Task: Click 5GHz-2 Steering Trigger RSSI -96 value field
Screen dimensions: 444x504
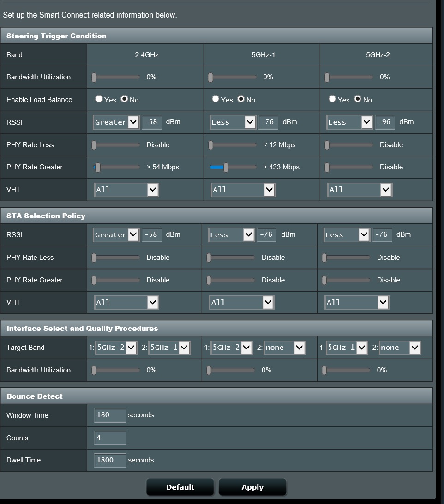Action: 384,122
